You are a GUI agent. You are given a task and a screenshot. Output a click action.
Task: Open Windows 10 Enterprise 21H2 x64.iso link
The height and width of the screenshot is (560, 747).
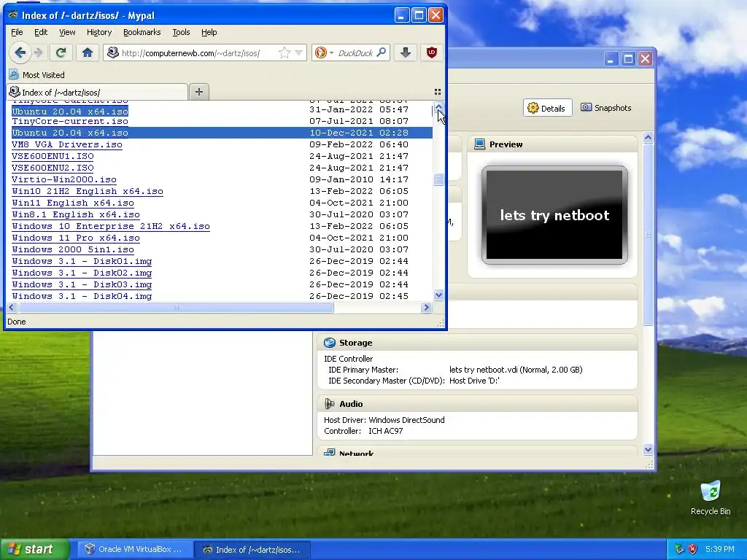pyautogui.click(x=111, y=226)
